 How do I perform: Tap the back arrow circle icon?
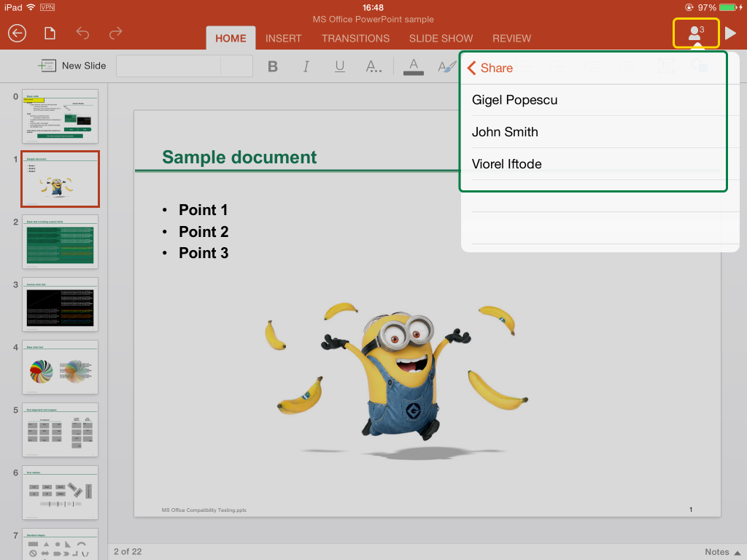[x=17, y=34]
